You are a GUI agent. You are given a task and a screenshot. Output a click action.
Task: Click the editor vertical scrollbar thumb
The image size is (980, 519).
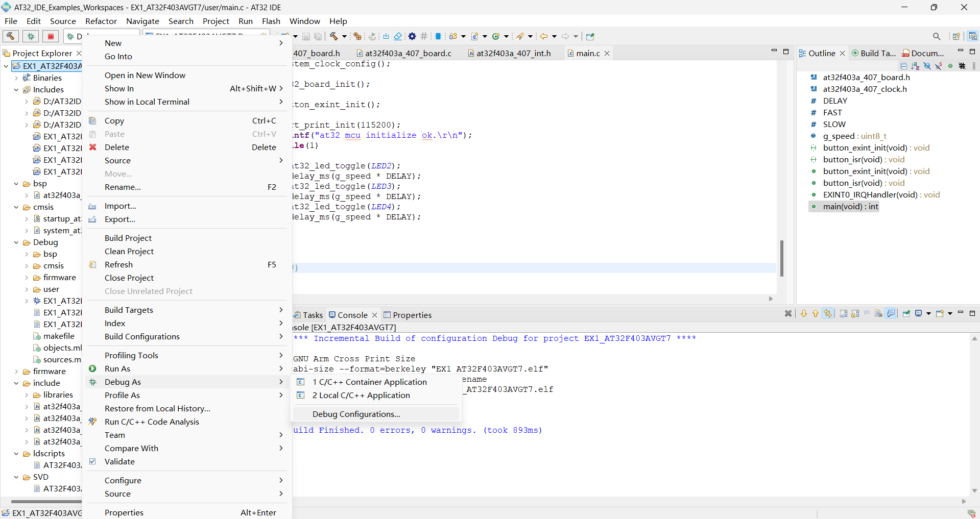pos(781,258)
